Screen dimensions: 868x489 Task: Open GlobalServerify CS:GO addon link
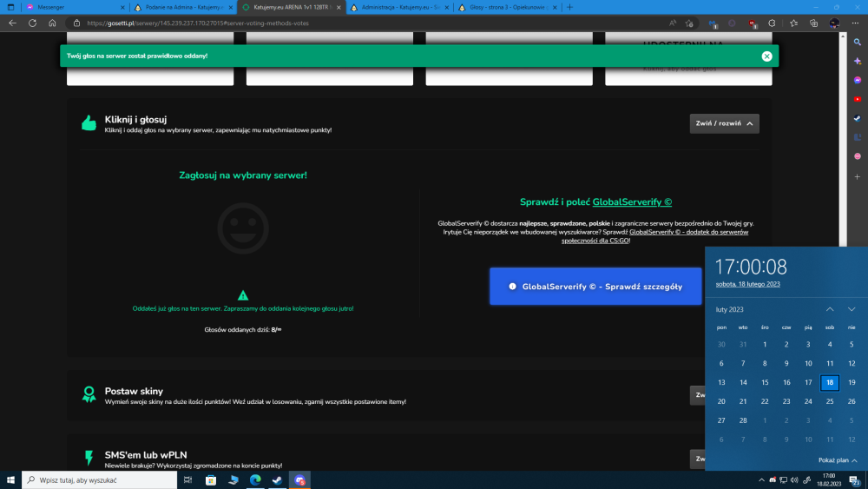click(654, 236)
